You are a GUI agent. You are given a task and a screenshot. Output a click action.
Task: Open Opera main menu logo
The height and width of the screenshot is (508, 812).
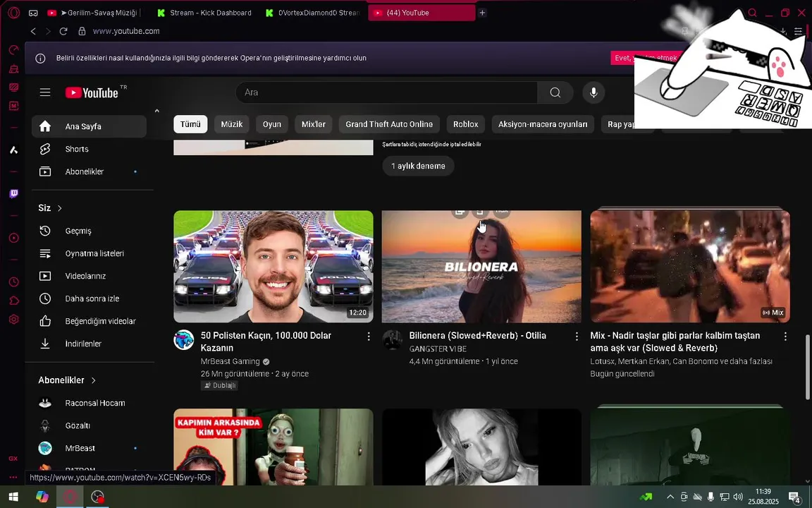coord(14,13)
